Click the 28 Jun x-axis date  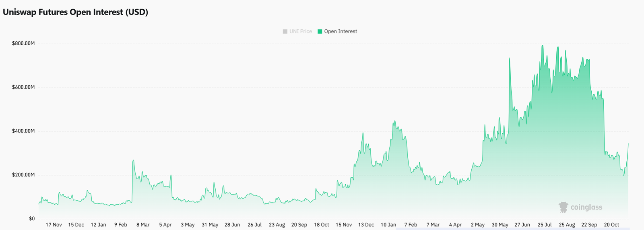[232, 225]
